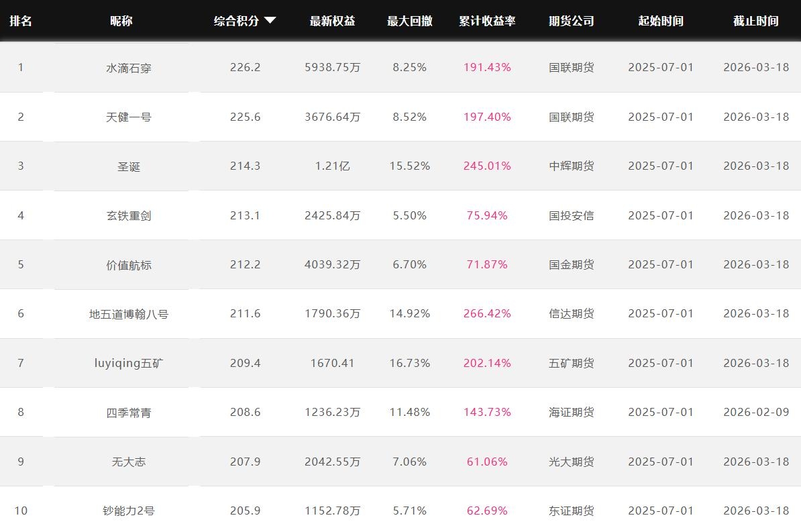This screenshot has height=532, width=801.
Task: Open 玄铁重剑 account details
Action: click(x=129, y=215)
